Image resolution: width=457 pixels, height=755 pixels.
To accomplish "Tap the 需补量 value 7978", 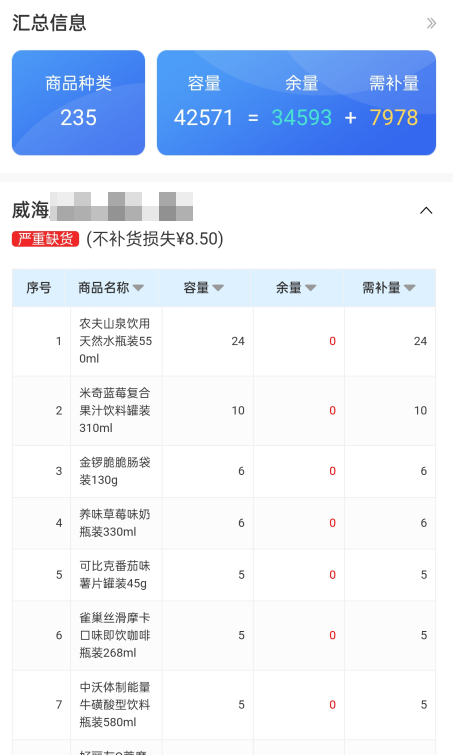I will [x=393, y=117].
